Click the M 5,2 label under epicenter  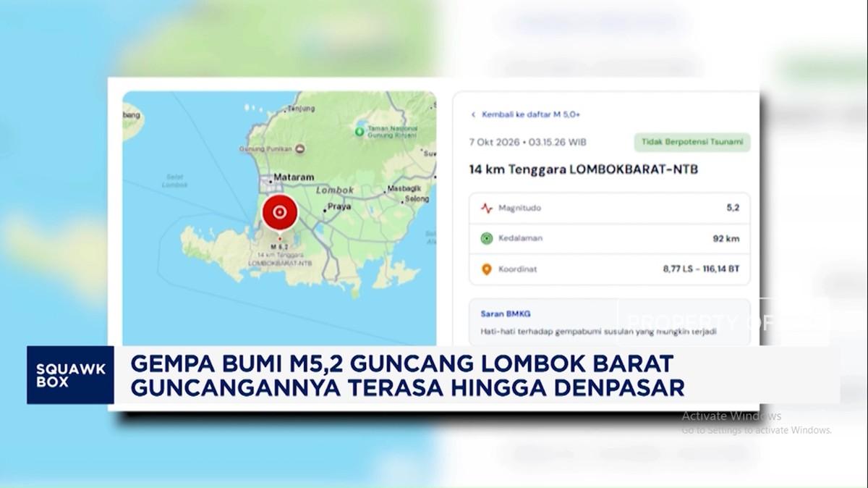[x=279, y=247]
